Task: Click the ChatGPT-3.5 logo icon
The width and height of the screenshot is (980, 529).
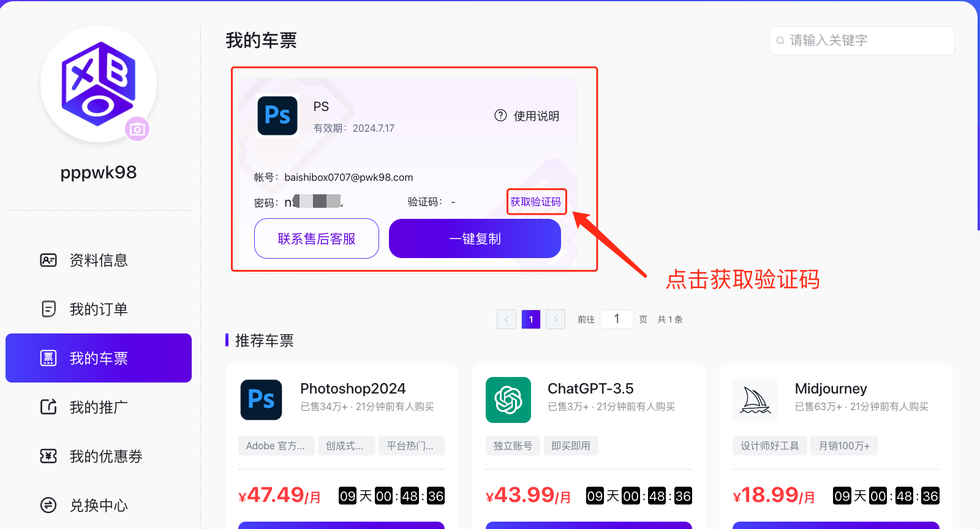Action: [508, 400]
